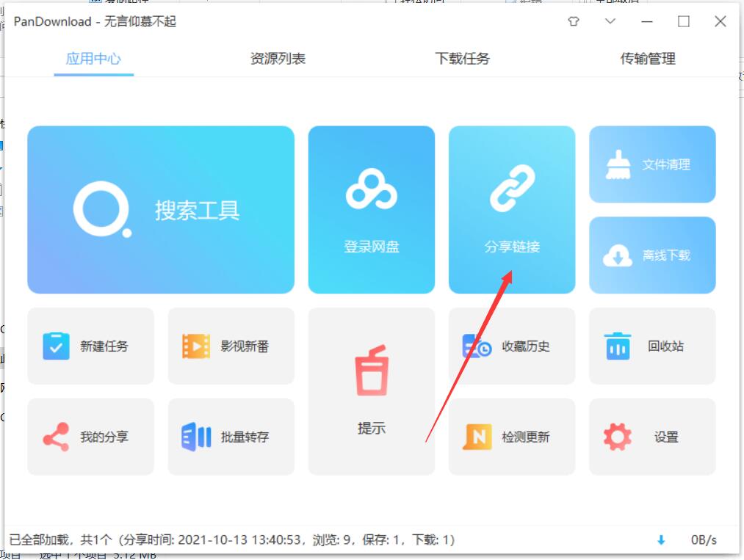Switch to the 资源列表 tab

[278, 59]
